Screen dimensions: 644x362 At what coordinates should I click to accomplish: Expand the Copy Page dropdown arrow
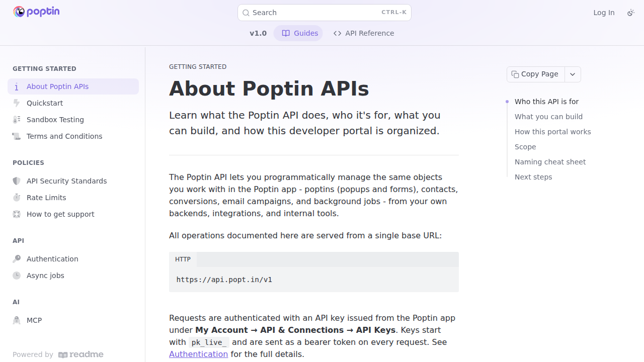point(573,74)
